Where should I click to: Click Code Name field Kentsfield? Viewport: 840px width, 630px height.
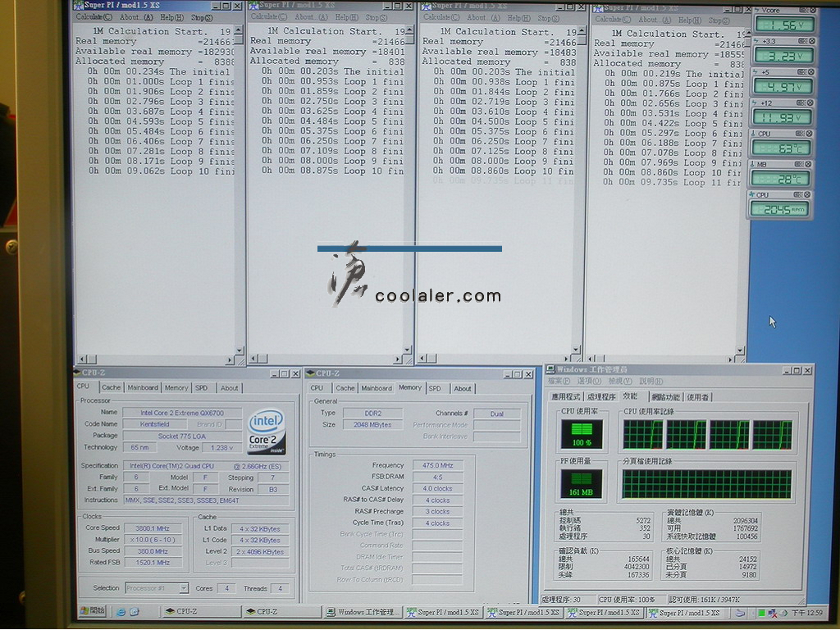tap(155, 424)
